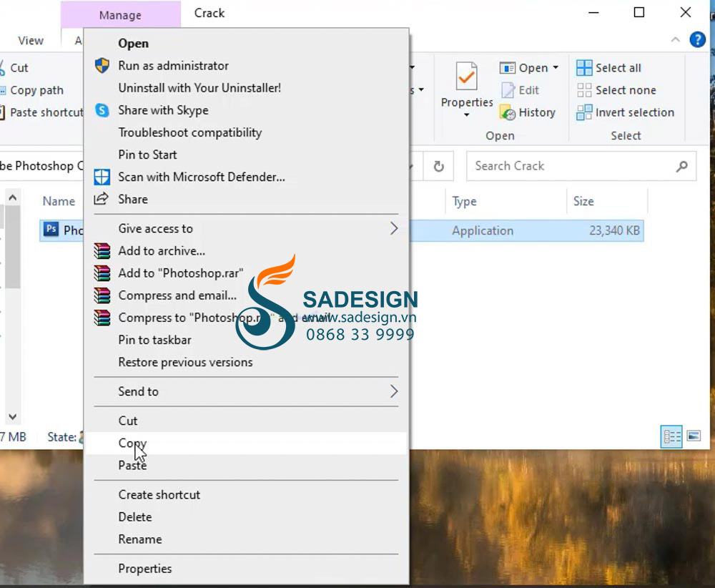Select Troubleshoot compatibility

(246, 133)
